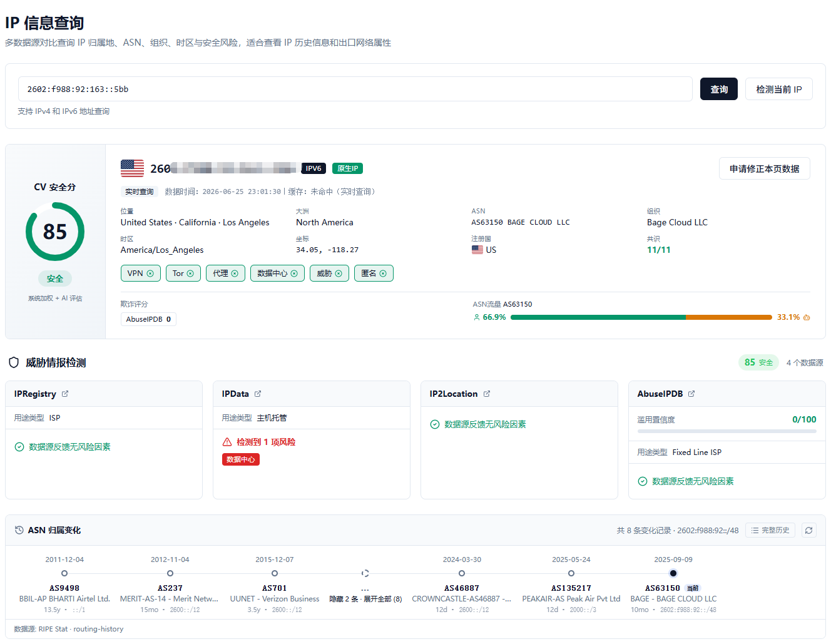Select the 实时查询 label tag
Image resolution: width=831 pixels, height=644 pixels.
(x=139, y=192)
